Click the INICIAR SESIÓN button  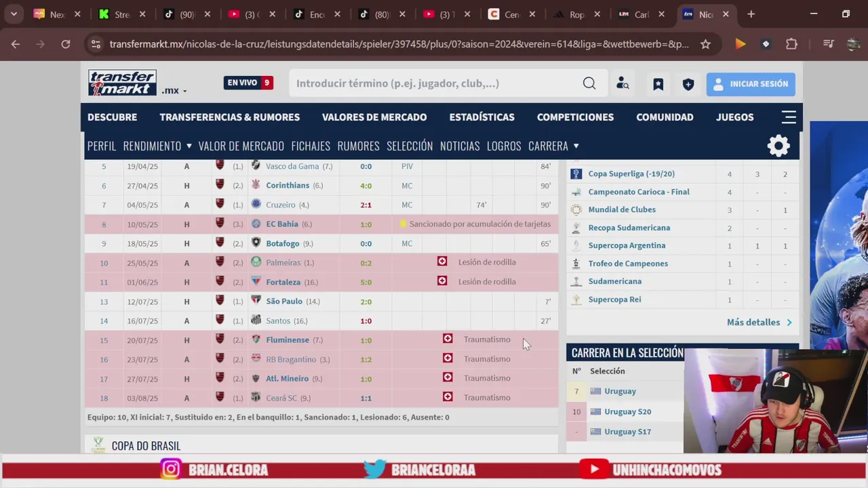pyautogui.click(x=751, y=83)
